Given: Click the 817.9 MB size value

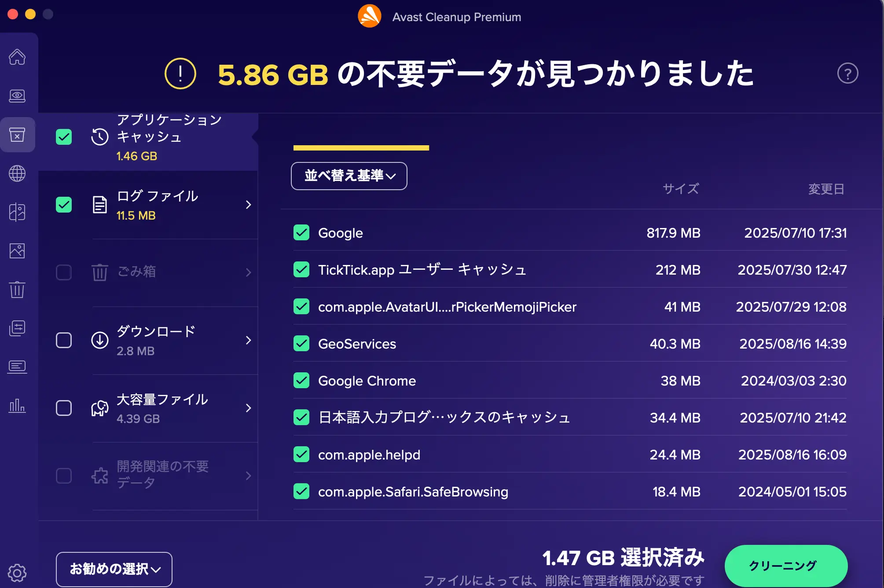Looking at the screenshot, I should tap(673, 233).
